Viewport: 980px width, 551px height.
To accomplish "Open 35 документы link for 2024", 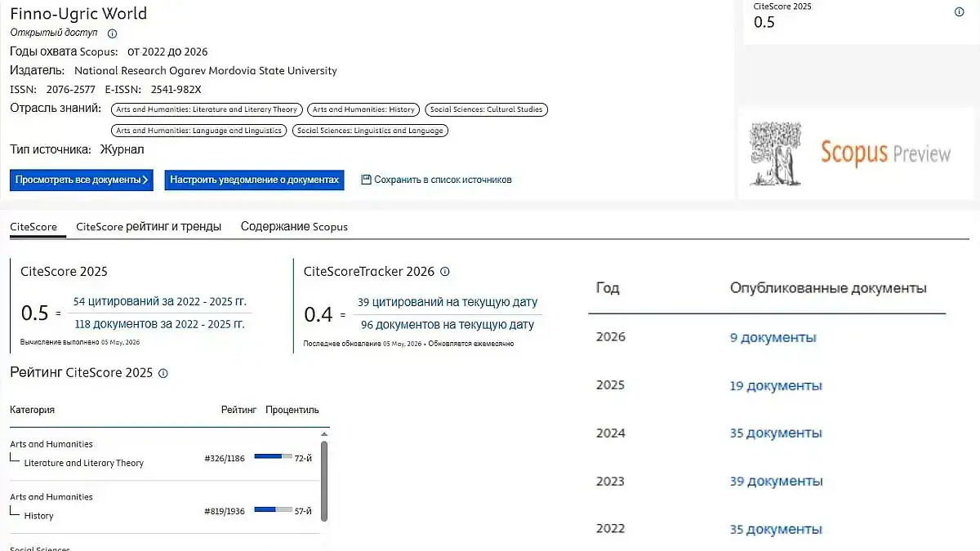I will click(776, 433).
